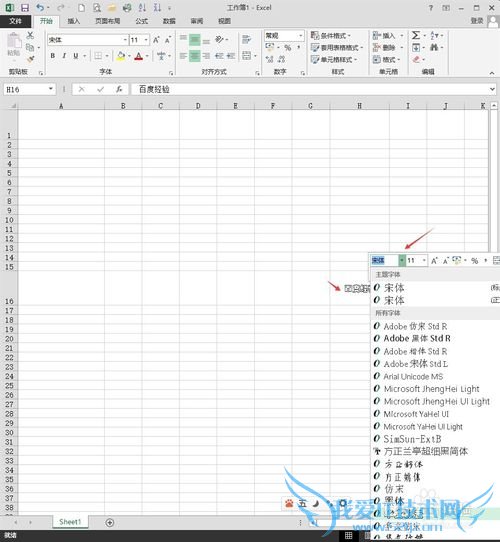Click the Redo arrow icon
Viewport: 500px width, 542px height.
61,7
